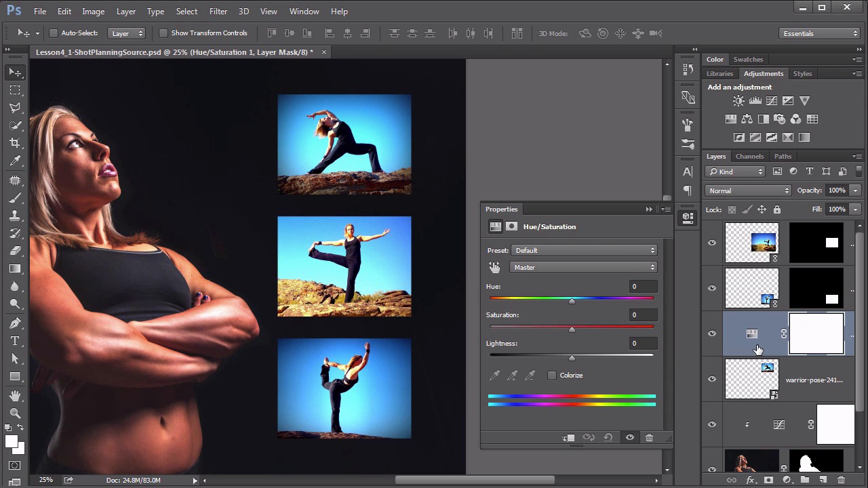The width and height of the screenshot is (868, 488).
Task: Open the Normal blend mode dropdown
Action: 748,191
